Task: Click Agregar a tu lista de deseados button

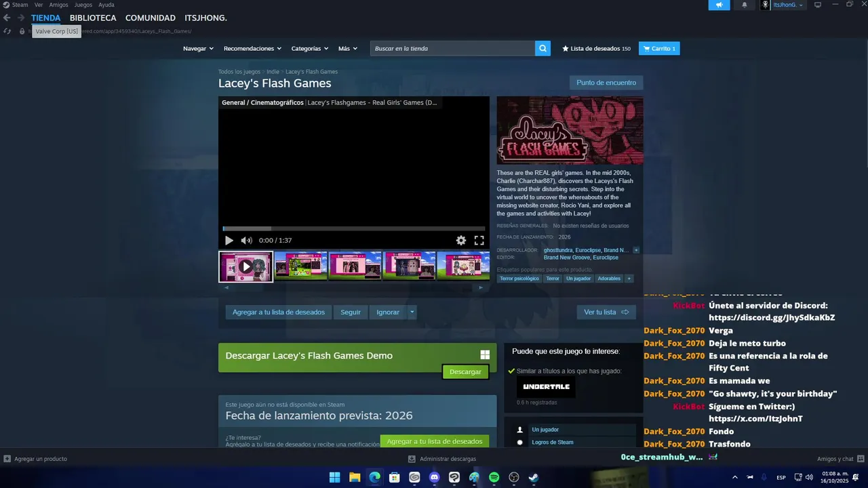Action: (279, 312)
